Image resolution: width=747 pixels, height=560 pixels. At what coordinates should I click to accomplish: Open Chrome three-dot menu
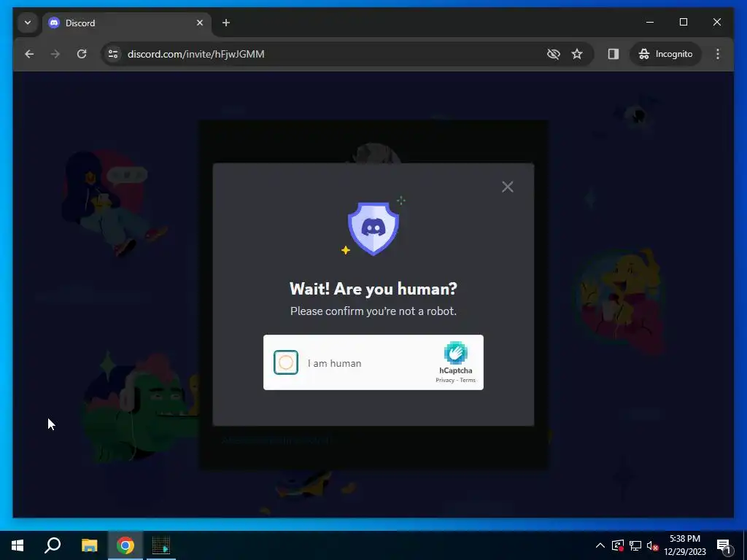click(718, 54)
